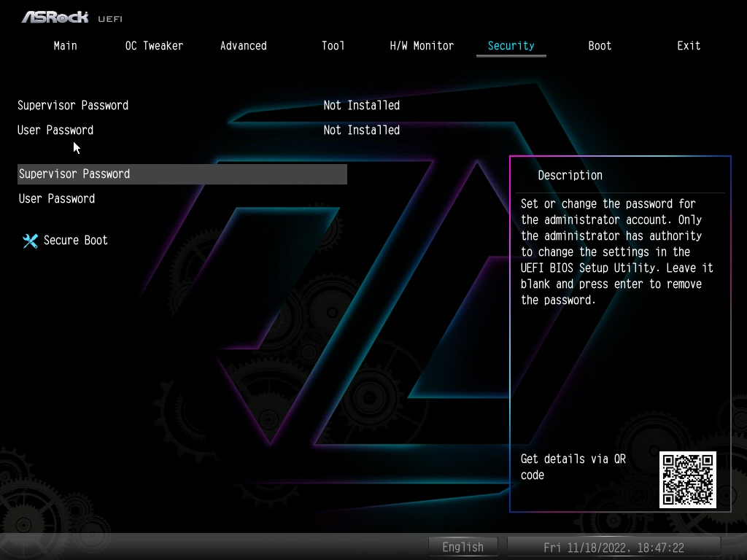Click the English language button
Screen dimensions: 747x560
462,547
